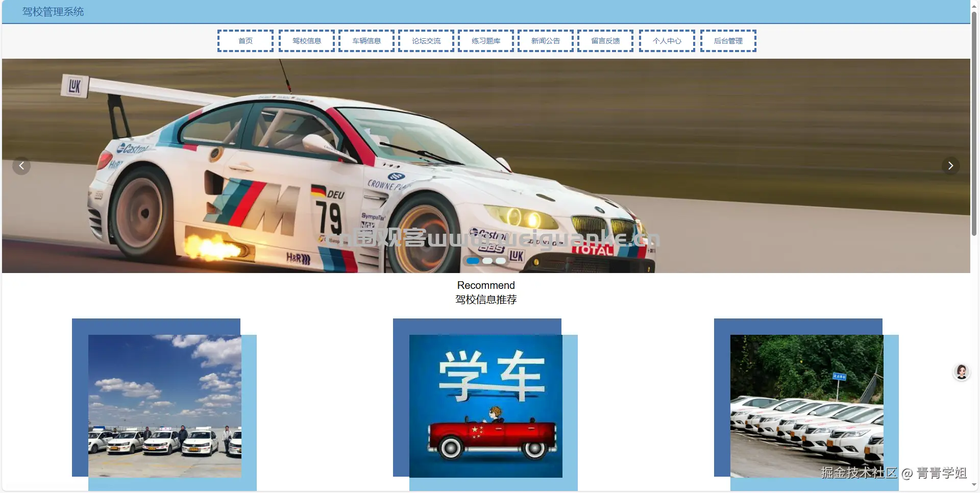The image size is (980, 493).
Task: Open the 驾校信息 menu item
Action: click(307, 41)
